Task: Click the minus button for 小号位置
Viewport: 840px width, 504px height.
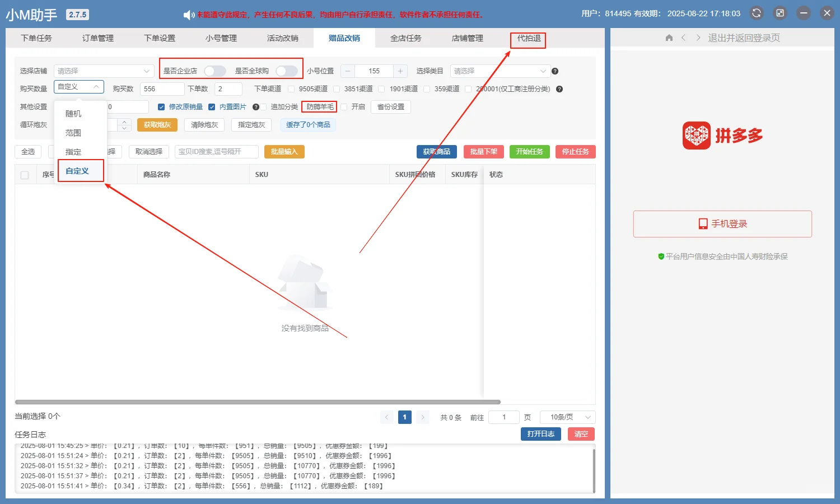Action: click(x=348, y=71)
